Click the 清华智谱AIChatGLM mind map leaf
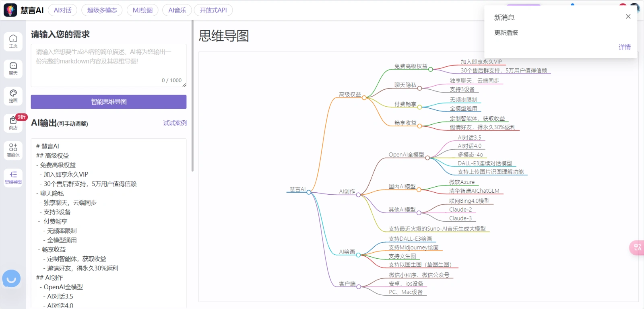The image size is (644, 309). coord(474,191)
